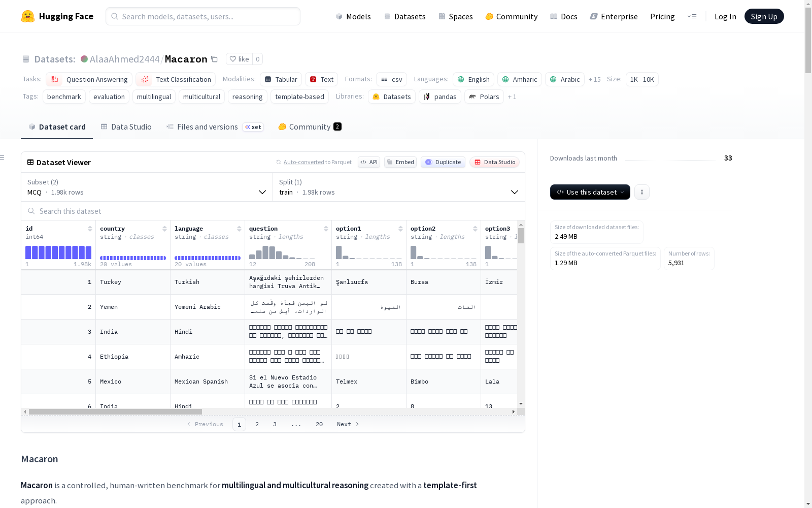Switch to the Data Studio tab
Viewport: 812px width, 508px height.
click(126, 127)
